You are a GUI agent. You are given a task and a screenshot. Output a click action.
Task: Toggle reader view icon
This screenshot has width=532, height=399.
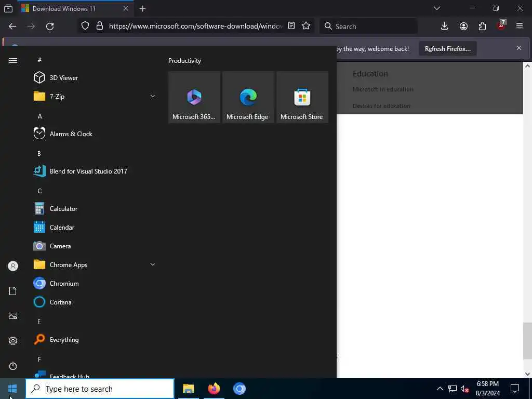pyautogui.click(x=291, y=26)
